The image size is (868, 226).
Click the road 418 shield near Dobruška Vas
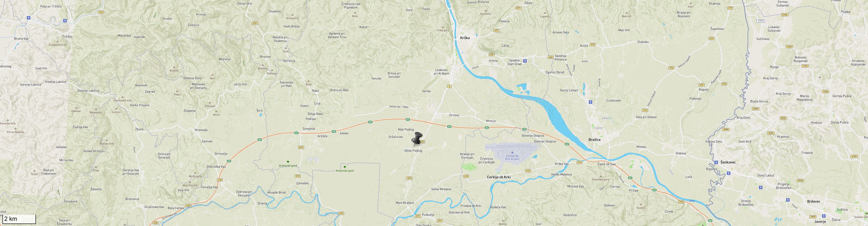point(220,180)
